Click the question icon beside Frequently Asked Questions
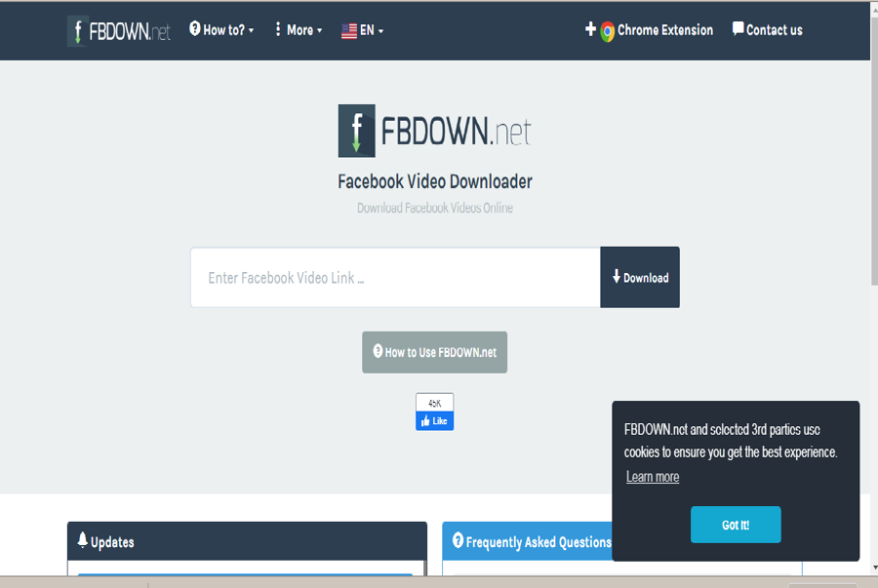The image size is (878, 588). (x=459, y=540)
